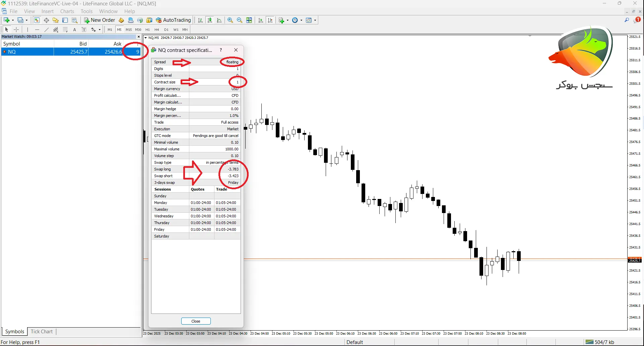Switch to the Tick Chart tab
Image resolution: width=644 pixels, height=346 pixels.
pyautogui.click(x=42, y=332)
